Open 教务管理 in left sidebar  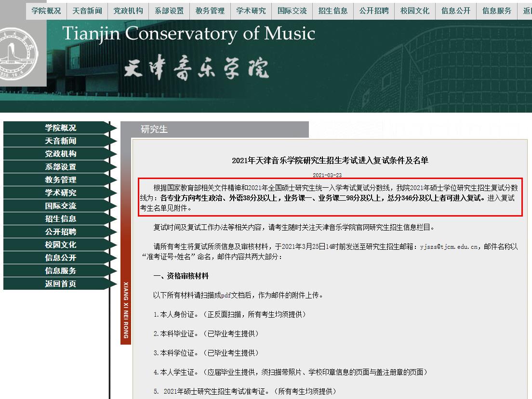pyautogui.click(x=61, y=180)
